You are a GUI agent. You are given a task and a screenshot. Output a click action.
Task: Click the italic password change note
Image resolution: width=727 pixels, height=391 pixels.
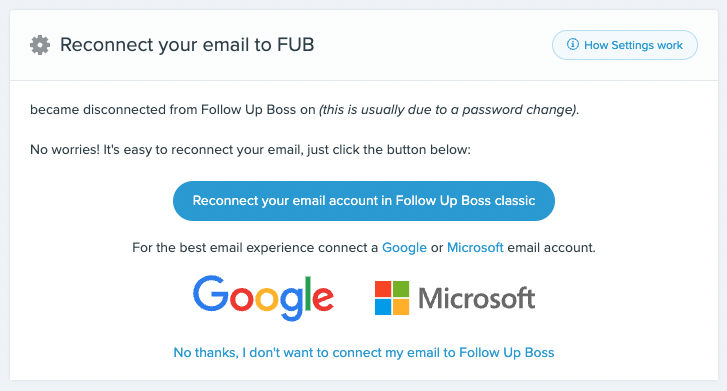(x=449, y=110)
